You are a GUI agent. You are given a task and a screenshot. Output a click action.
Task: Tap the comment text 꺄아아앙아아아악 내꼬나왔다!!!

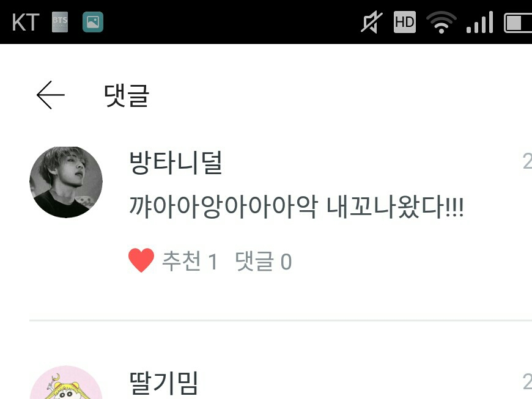coord(297,207)
